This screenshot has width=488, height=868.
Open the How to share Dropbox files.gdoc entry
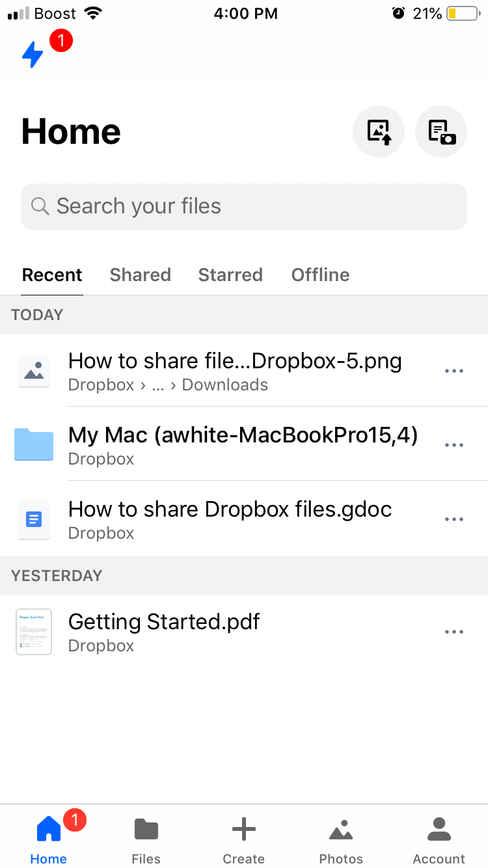230,509
